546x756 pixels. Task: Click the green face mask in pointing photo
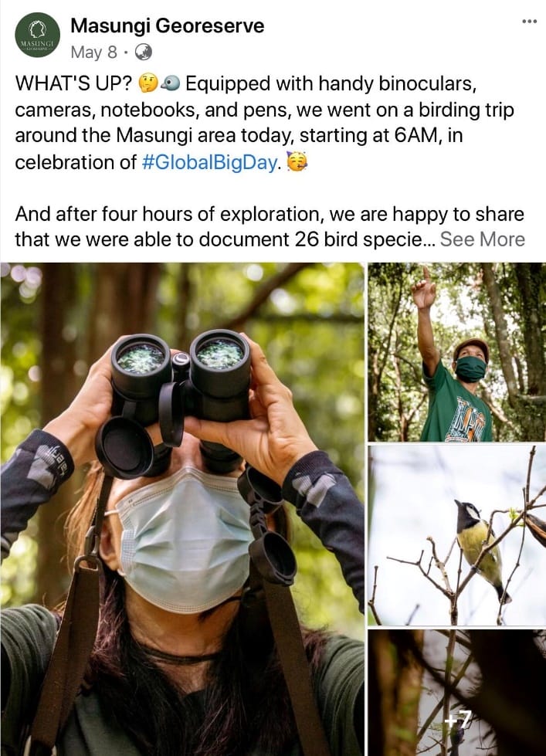pyautogui.click(x=470, y=369)
